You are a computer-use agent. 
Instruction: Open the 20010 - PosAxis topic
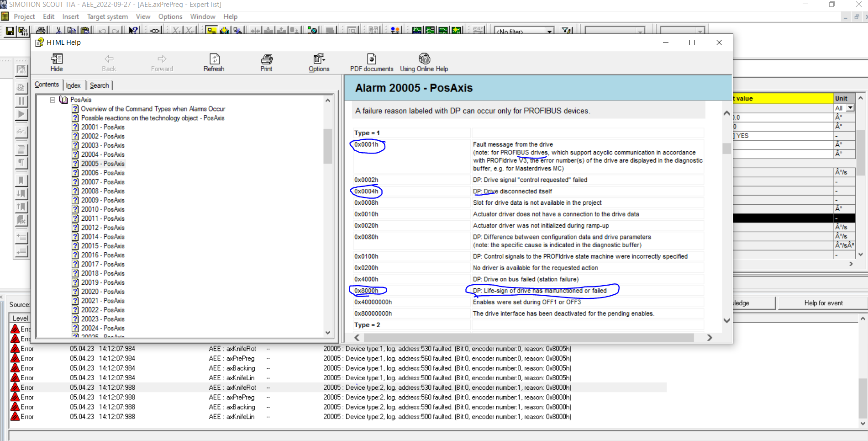tap(103, 209)
